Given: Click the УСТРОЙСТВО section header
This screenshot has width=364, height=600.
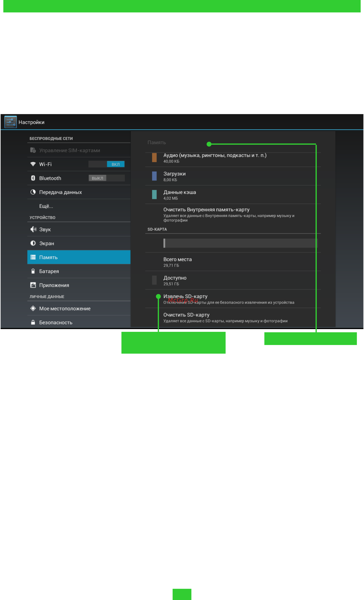Looking at the screenshot, I should (42, 218).
